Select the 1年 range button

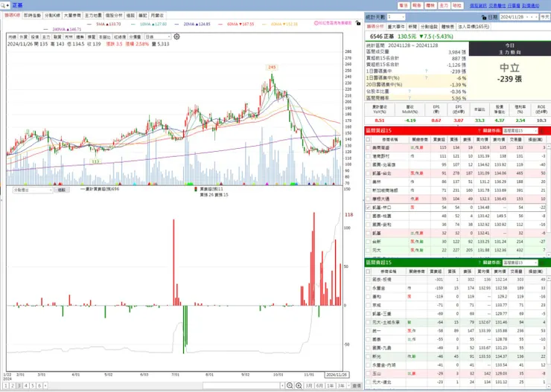pyautogui.click(x=331, y=386)
